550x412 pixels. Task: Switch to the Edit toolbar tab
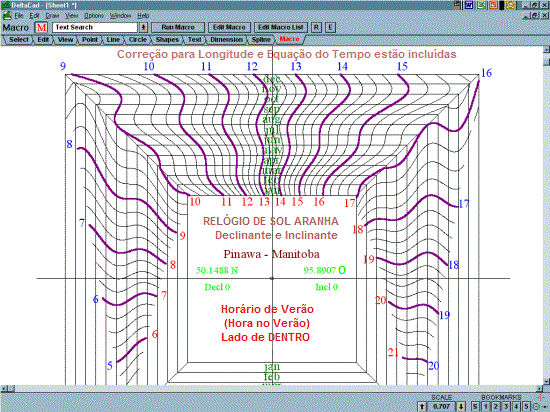coord(43,40)
